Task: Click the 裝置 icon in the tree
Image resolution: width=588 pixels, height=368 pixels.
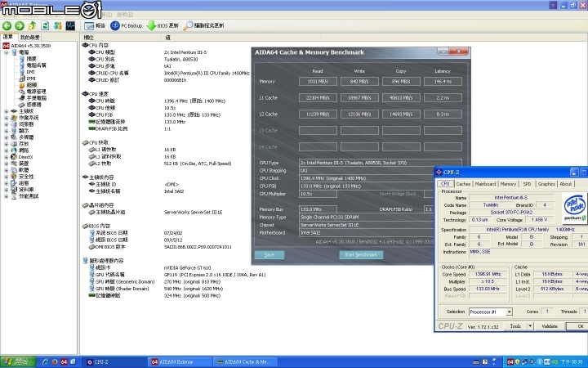Action: (14, 164)
